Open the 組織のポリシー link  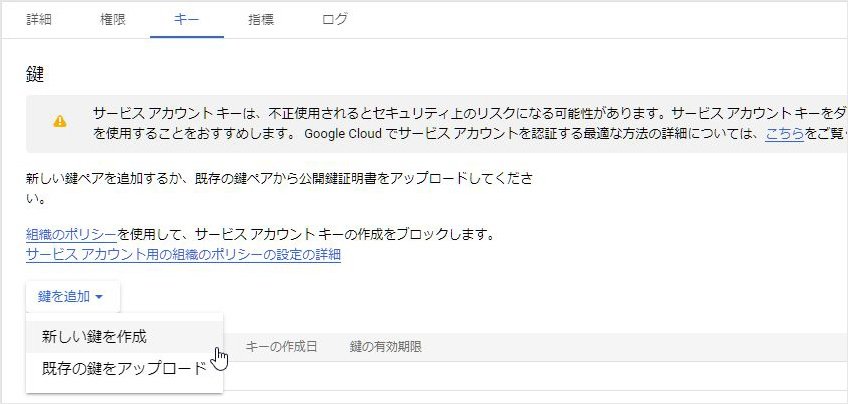(x=71, y=235)
